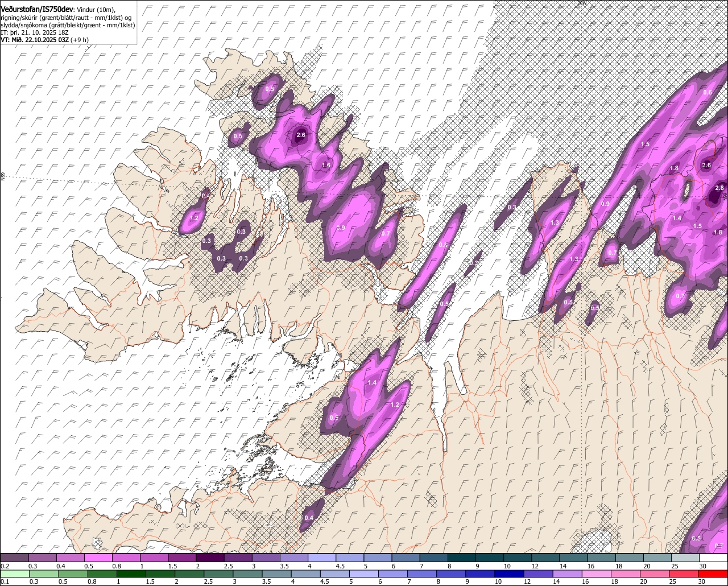Click the rigning/skúrir description line in the header

67,17
